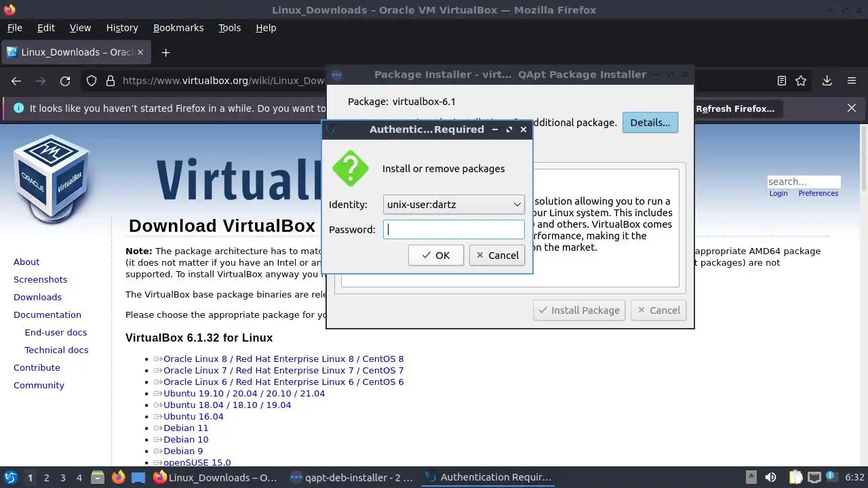Open Documentation in the VirtualBox sidebar
The image size is (868, 488).
click(x=47, y=314)
